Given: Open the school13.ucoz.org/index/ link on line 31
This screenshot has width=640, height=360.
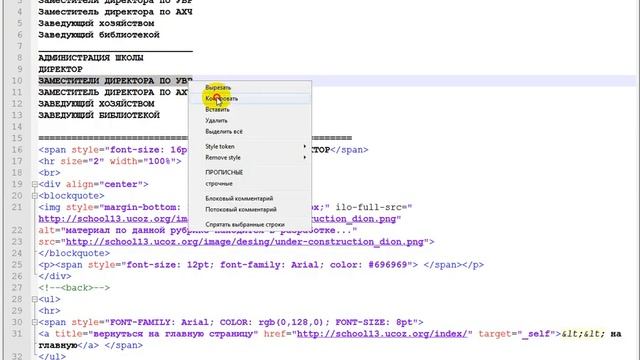Looking at the screenshot, I should [x=382, y=334].
